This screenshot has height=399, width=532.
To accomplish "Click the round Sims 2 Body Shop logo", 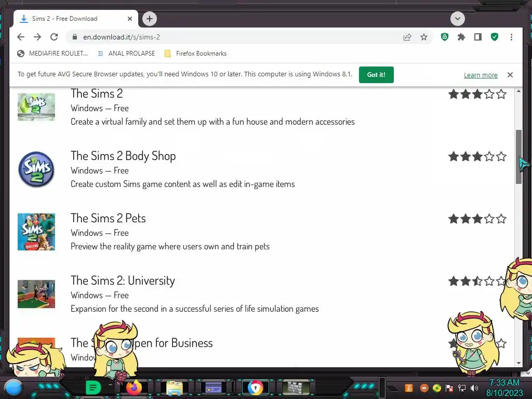I will [x=36, y=169].
